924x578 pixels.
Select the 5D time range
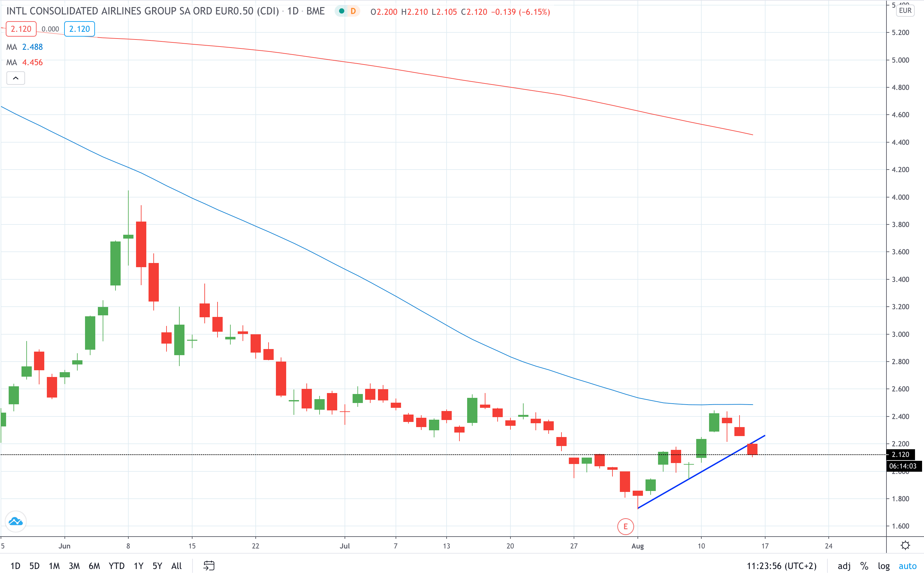pos(34,566)
